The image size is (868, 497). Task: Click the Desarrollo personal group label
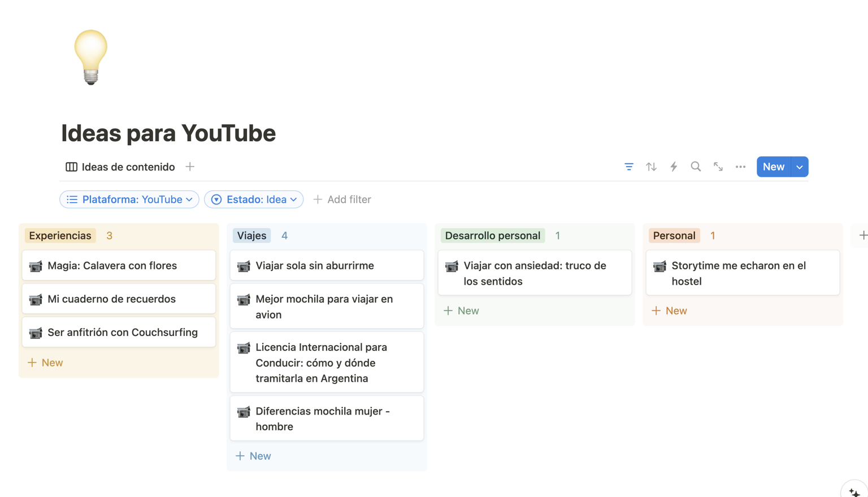(492, 236)
